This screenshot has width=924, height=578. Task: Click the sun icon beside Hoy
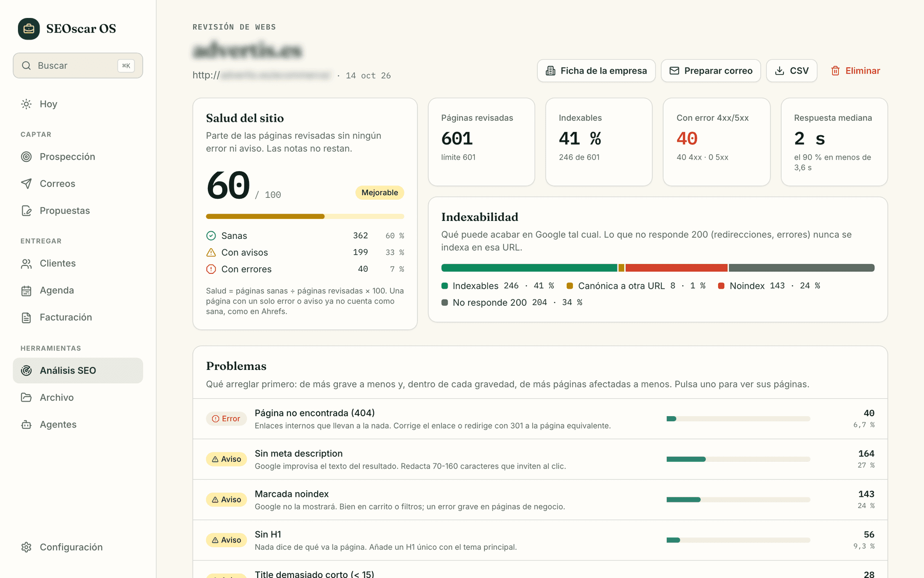tap(26, 104)
